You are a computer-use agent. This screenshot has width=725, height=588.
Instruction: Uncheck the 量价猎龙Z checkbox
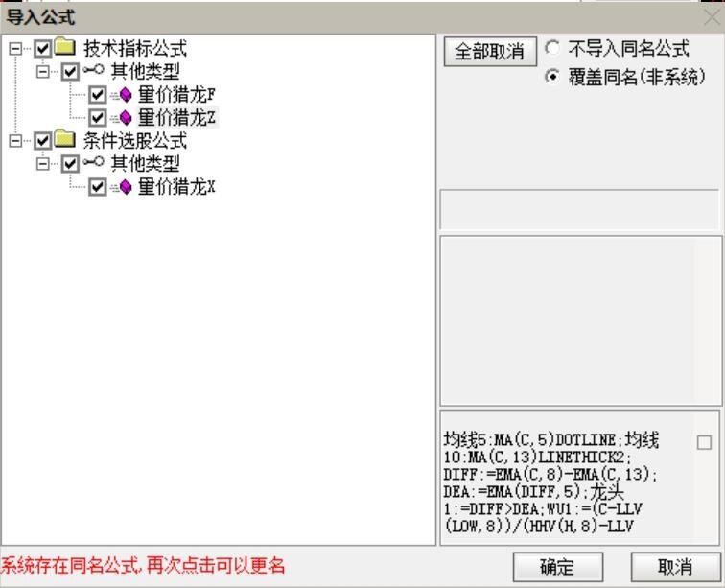point(98,118)
